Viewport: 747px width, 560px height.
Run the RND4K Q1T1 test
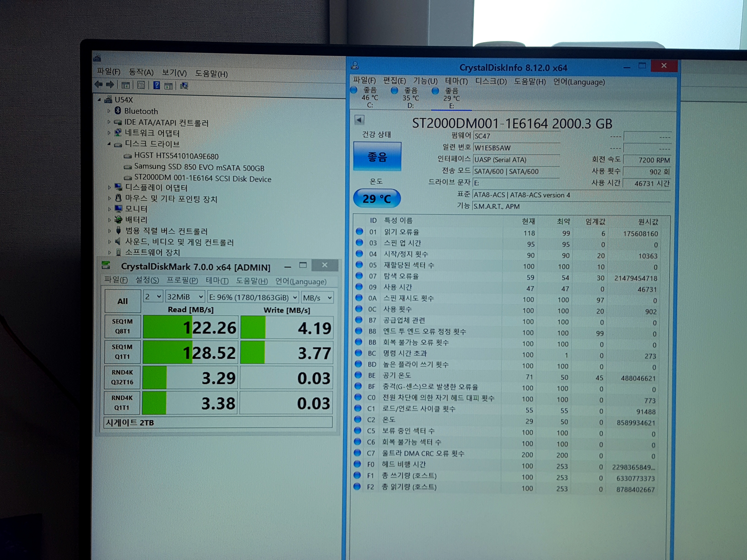[122, 402]
